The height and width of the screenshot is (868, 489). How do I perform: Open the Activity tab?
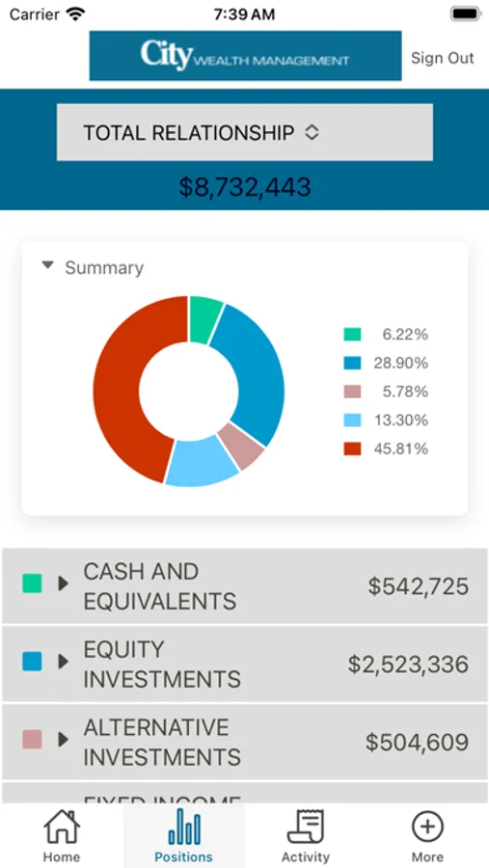point(305,835)
